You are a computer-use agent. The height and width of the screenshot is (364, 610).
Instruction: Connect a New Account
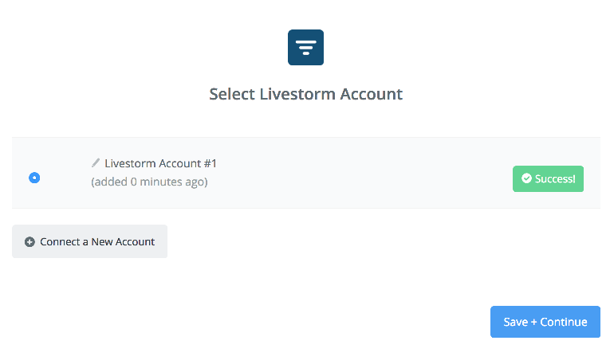coord(89,241)
